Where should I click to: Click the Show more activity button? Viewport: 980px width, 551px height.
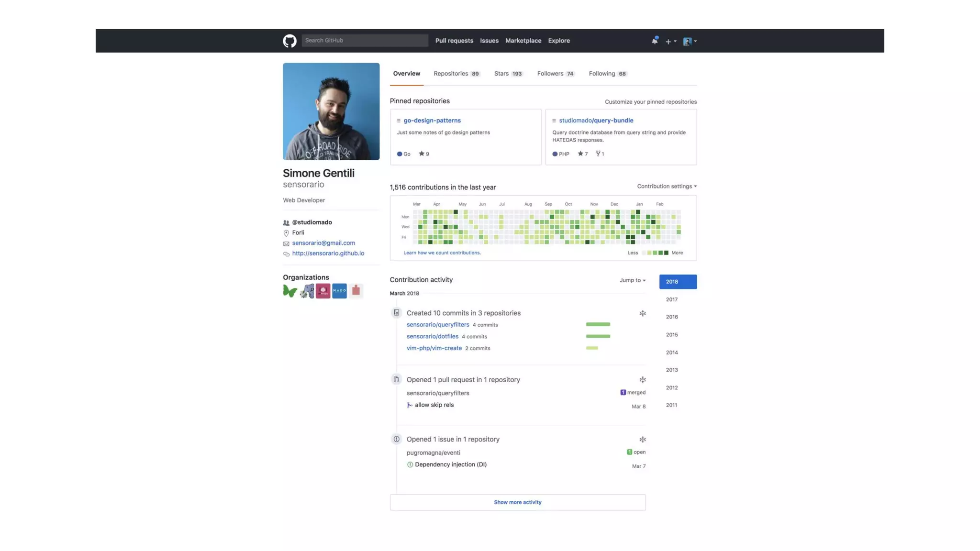pyautogui.click(x=517, y=502)
